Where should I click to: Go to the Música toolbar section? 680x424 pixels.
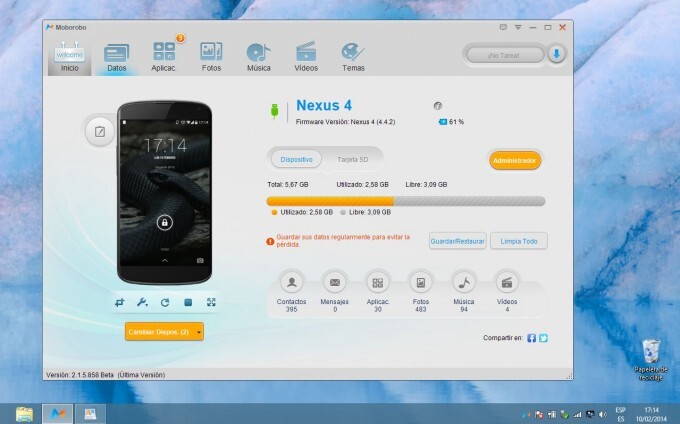tap(258, 55)
